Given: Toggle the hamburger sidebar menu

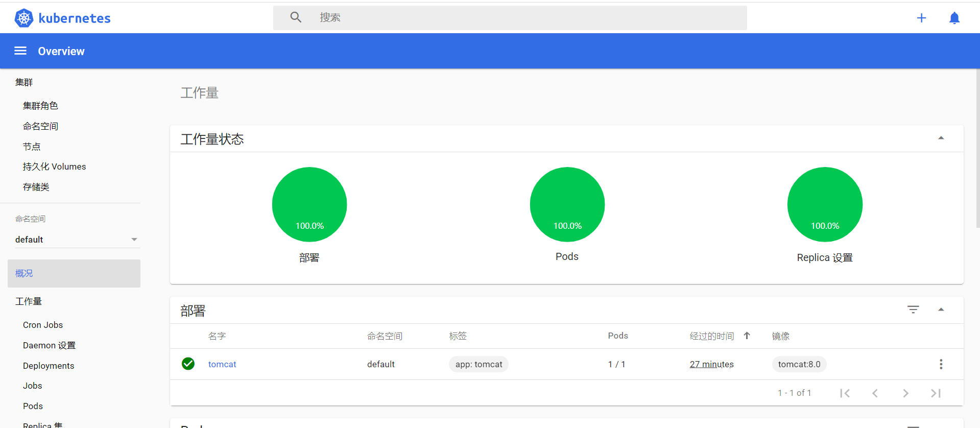Looking at the screenshot, I should point(20,51).
